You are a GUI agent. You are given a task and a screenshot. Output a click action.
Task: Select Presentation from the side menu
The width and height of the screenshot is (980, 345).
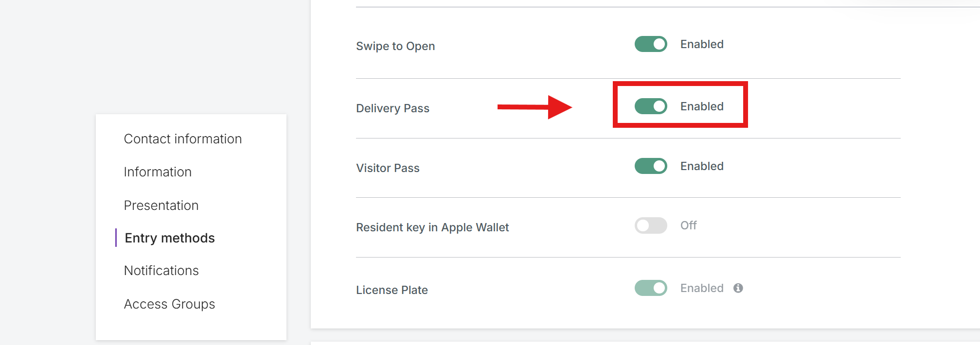pyautogui.click(x=161, y=206)
